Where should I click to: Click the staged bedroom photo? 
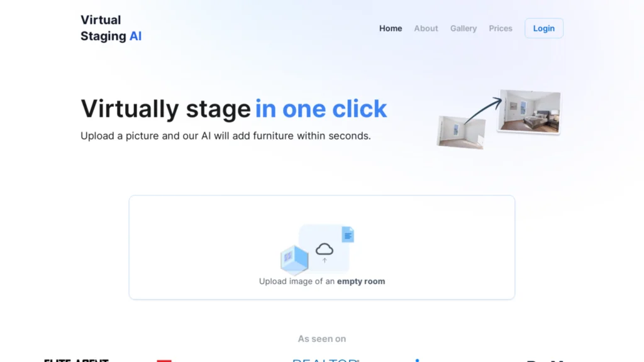tap(529, 111)
